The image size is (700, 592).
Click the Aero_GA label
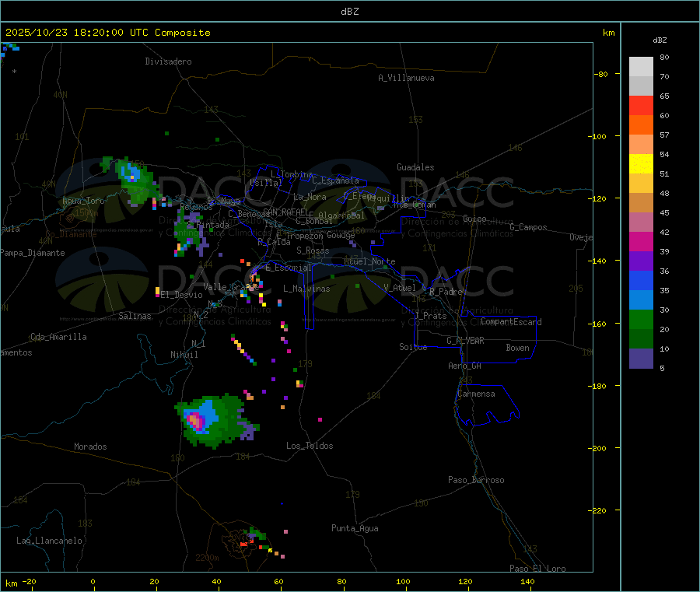(x=465, y=366)
